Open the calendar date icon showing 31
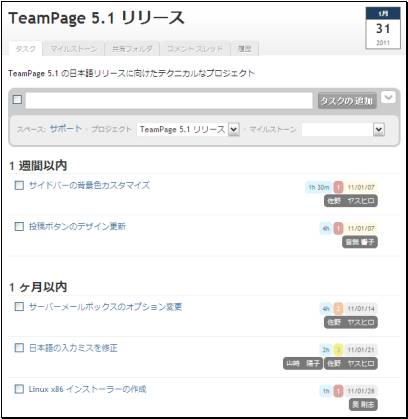Image resolution: width=408 pixels, height=419 pixels. click(383, 28)
